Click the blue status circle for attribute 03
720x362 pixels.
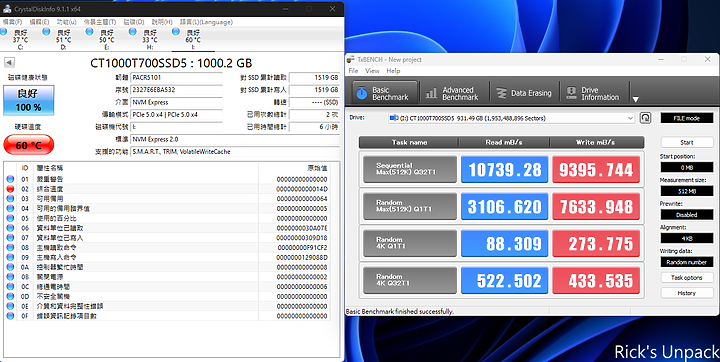coord(10,198)
